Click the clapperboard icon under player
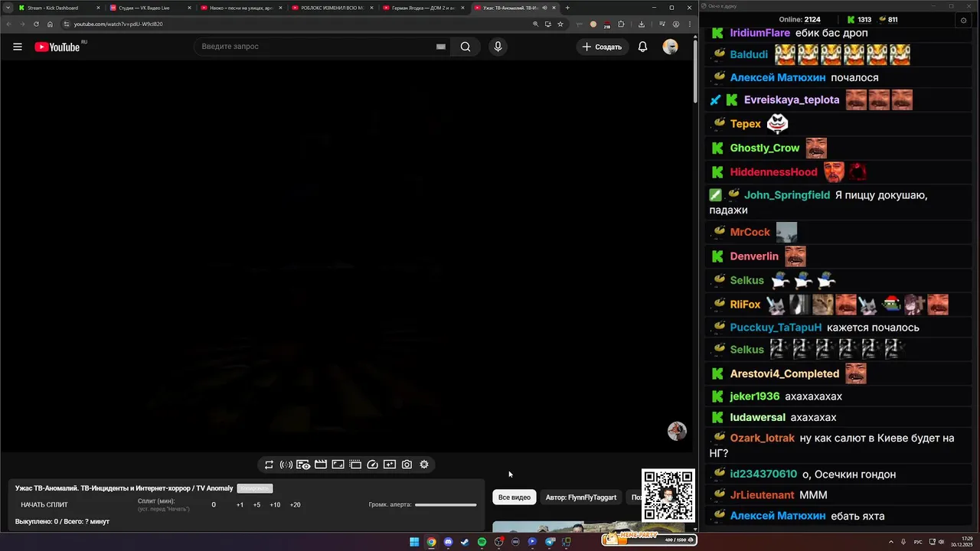This screenshot has width=980, height=551. point(321,465)
